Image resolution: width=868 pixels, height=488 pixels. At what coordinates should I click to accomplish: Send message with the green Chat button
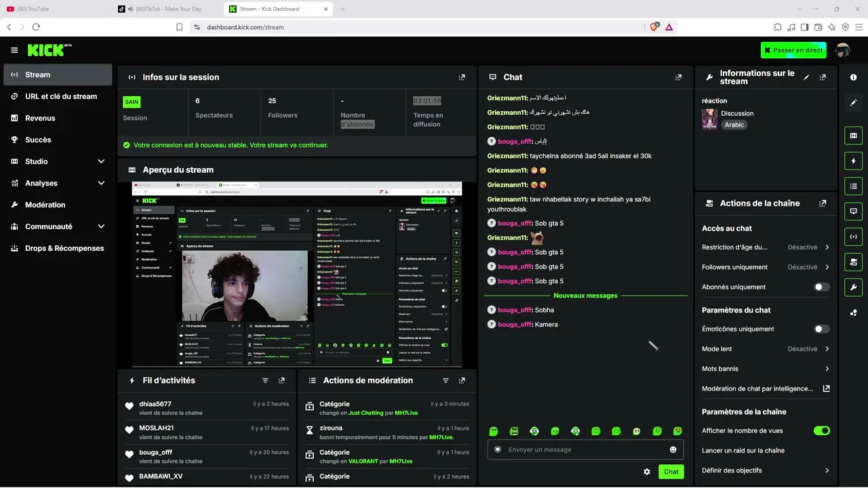tap(671, 472)
